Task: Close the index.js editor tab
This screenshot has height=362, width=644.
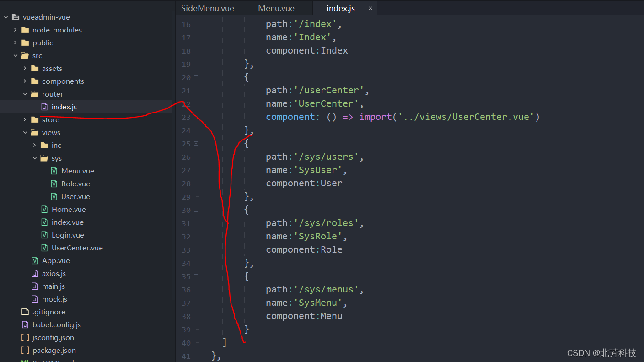Action: (370, 8)
